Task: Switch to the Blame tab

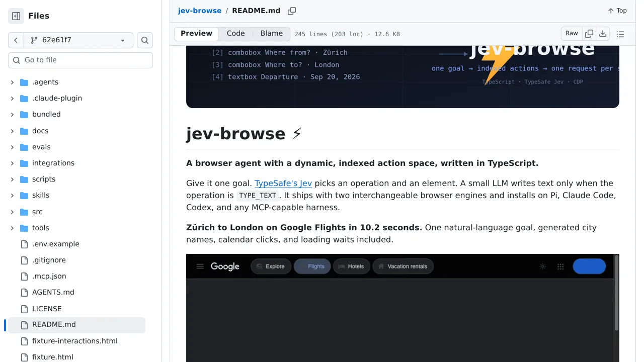Action: click(x=272, y=34)
